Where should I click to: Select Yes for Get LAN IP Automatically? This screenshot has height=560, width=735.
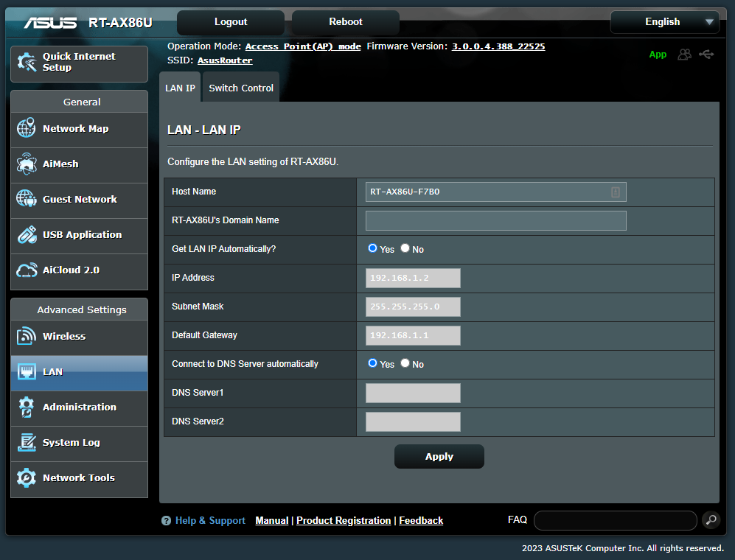[373, 249]
